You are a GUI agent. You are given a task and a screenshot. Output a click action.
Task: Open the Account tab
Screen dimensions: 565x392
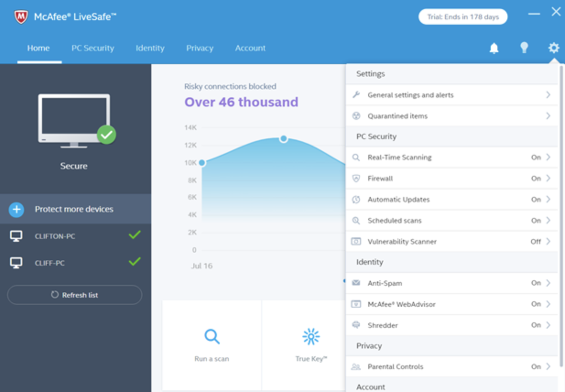[250, 48]
